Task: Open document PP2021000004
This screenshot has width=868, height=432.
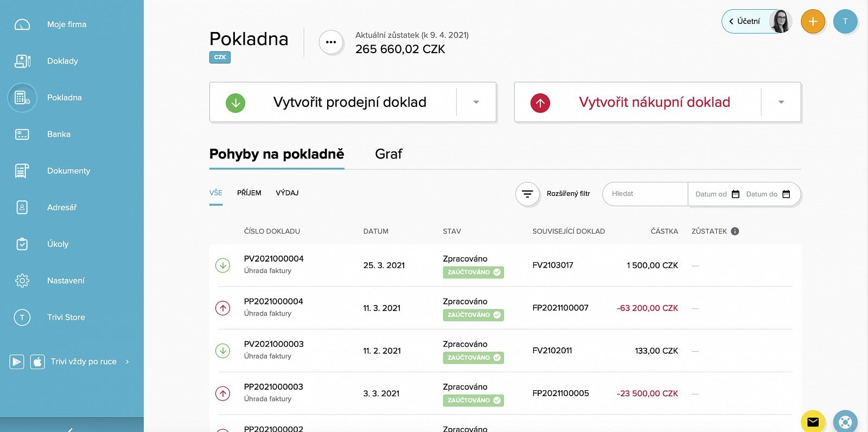Action: (273, 302)
